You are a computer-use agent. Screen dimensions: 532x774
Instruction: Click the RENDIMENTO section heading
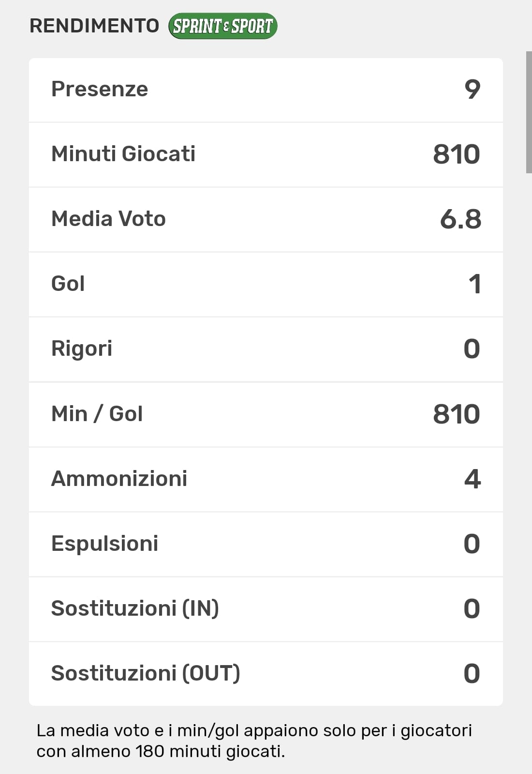(x=94, y=26)
